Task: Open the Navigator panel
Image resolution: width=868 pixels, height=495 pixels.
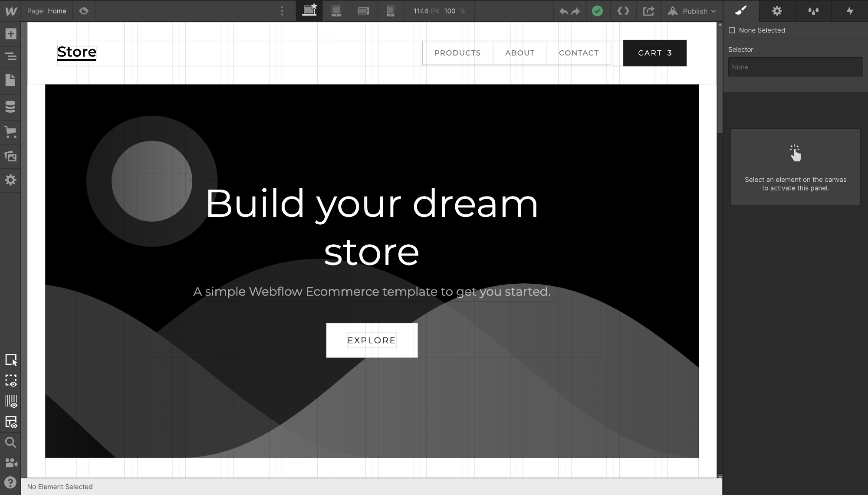Action: tap(10, 56)
